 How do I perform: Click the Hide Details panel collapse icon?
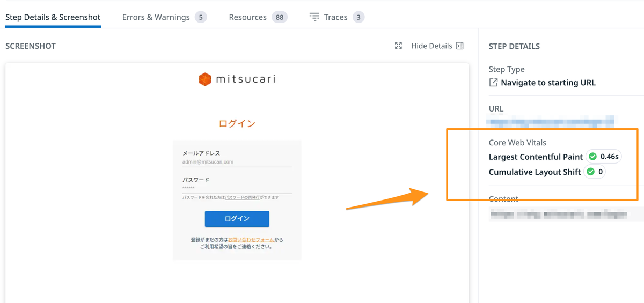tap(459, 46)
